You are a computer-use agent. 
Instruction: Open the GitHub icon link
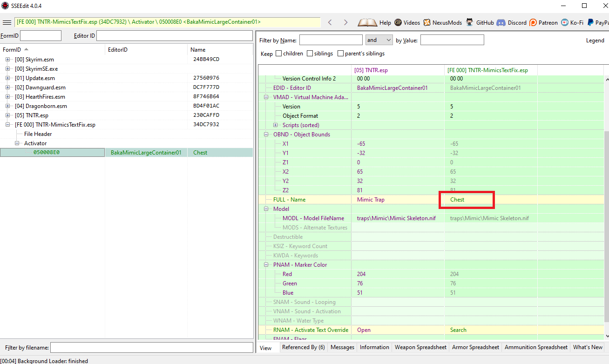(x=470, y=22)
